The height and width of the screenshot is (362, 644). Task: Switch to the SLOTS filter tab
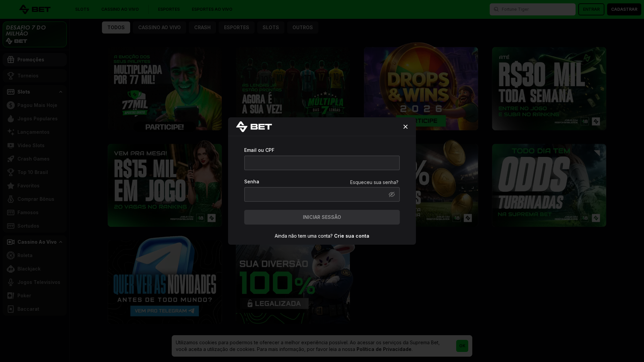click(x=271, y=27)
